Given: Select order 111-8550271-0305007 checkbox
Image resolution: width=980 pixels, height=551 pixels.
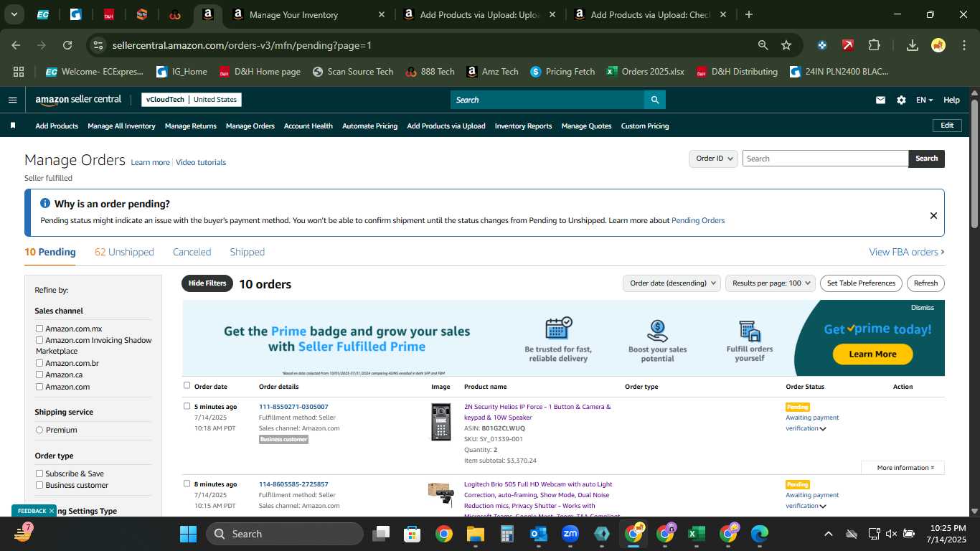Looking at the screenshot, I should [187, 406].
